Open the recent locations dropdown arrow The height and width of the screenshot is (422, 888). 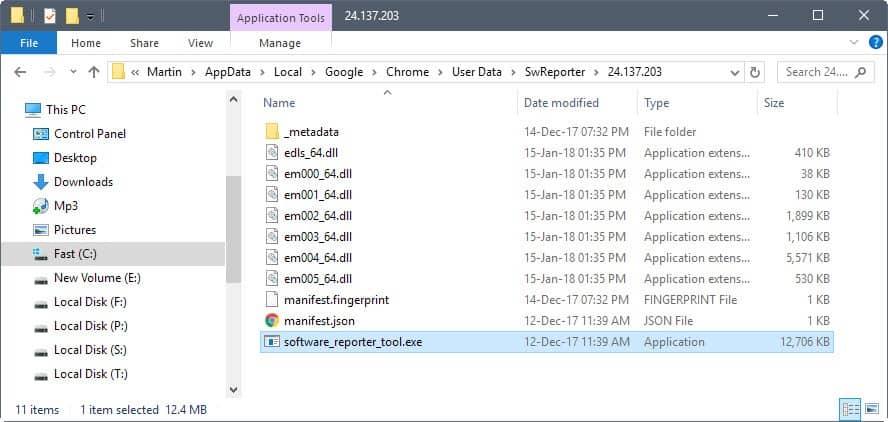point(73,72)
